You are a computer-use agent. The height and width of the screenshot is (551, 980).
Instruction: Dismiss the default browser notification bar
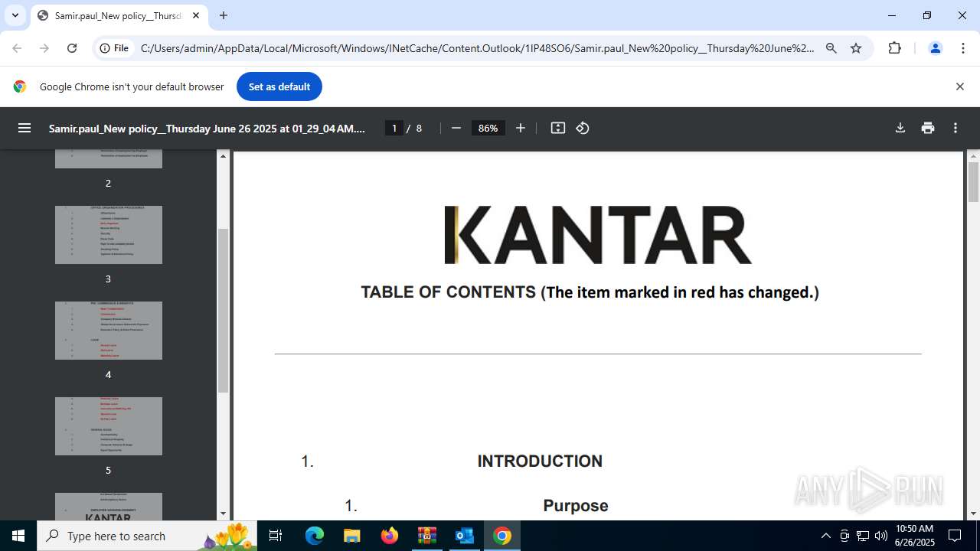coord(959,86)
